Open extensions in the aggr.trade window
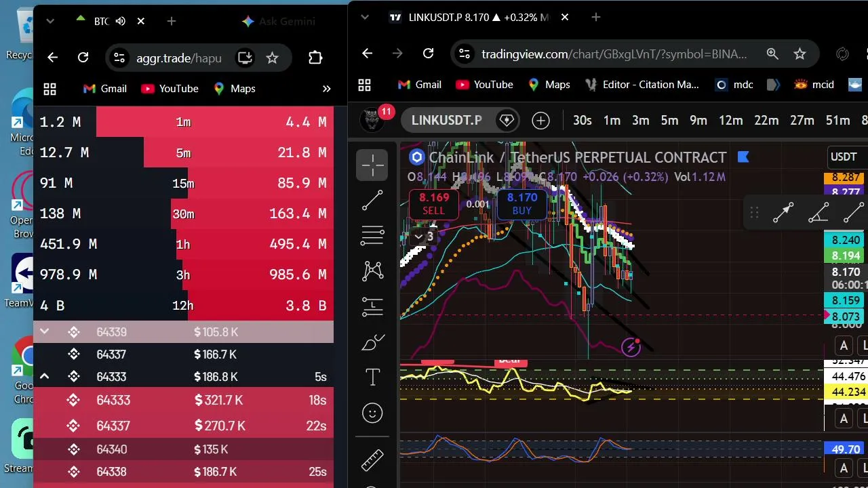Screen dimensions: 868x488 (315, 58)
